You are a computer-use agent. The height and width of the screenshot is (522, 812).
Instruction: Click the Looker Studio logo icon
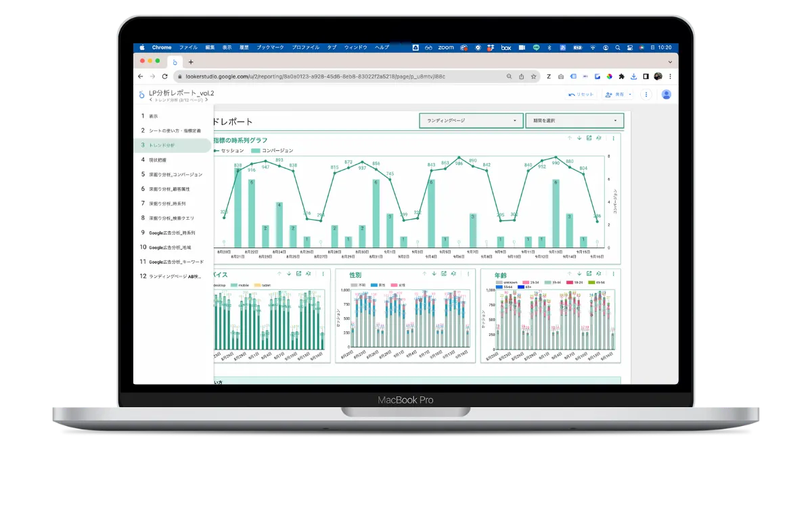click(141, 95)
